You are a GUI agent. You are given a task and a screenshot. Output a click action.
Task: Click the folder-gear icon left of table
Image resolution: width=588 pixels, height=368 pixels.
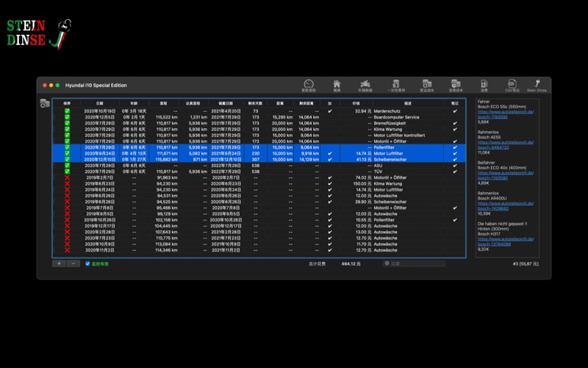(45, 103)
